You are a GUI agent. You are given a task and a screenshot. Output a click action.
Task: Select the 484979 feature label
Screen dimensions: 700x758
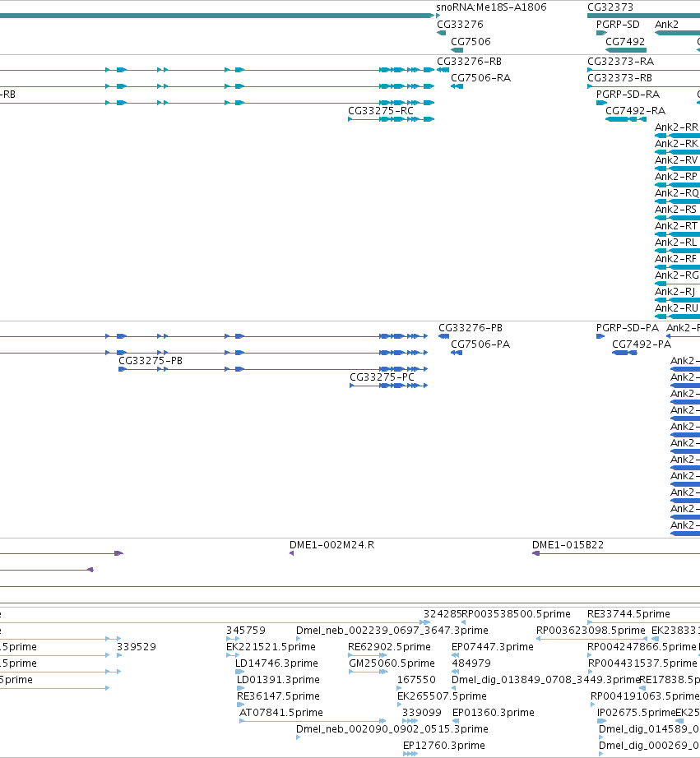pyautogui.click(x=471, y=663)
